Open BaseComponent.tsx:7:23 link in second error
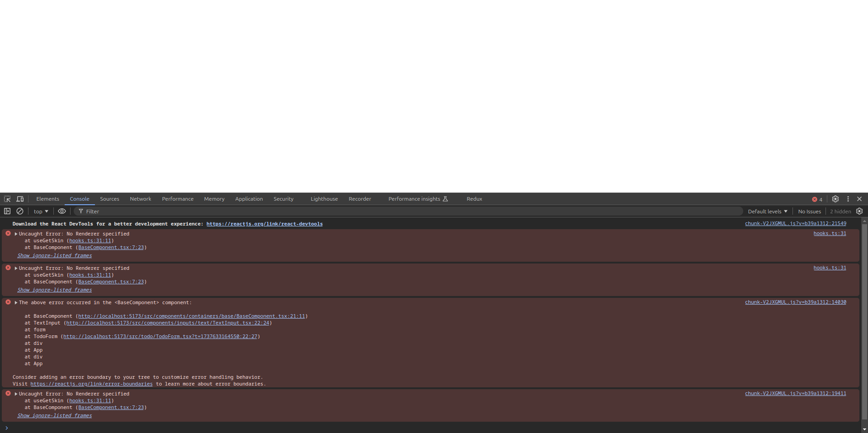 (x=111, y=282)
